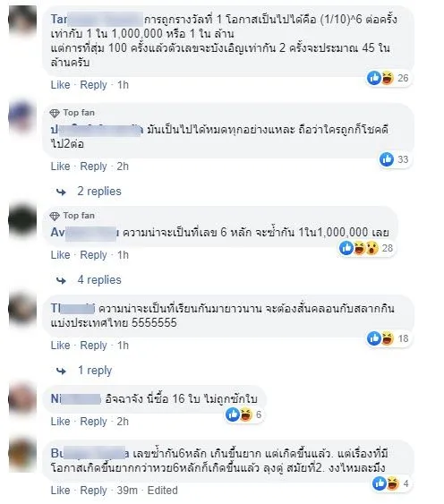Open reaction icons showing count 4
This screenshot has height=504, width=444.
point(390,483)
